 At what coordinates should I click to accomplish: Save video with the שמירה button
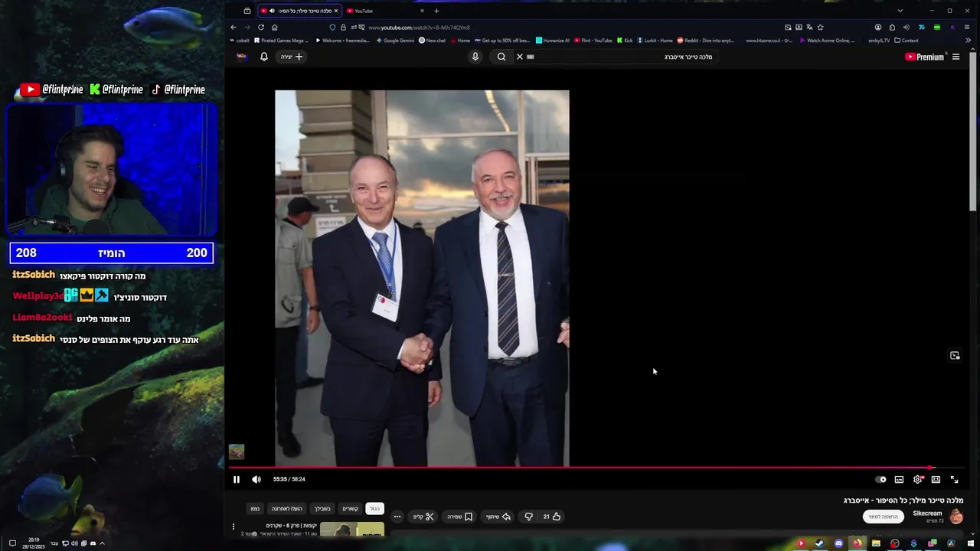[460, 517]
